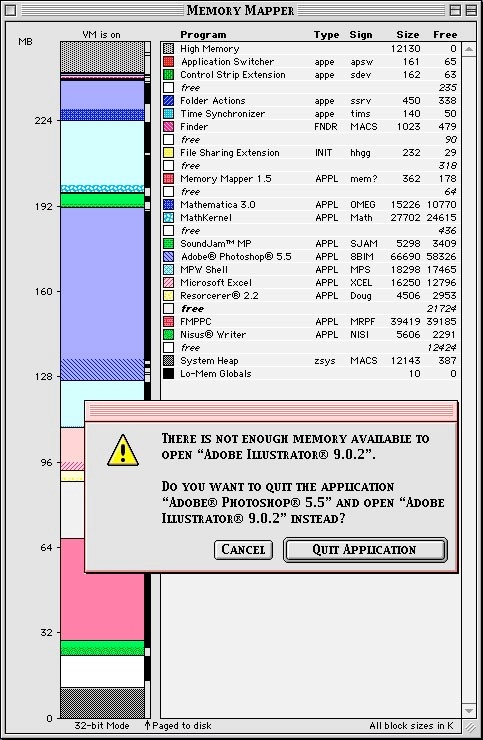The width and height of the screenshot is (483, 740).
Task: Cancel the not enough memory dialog
Action: click(243, 550)
